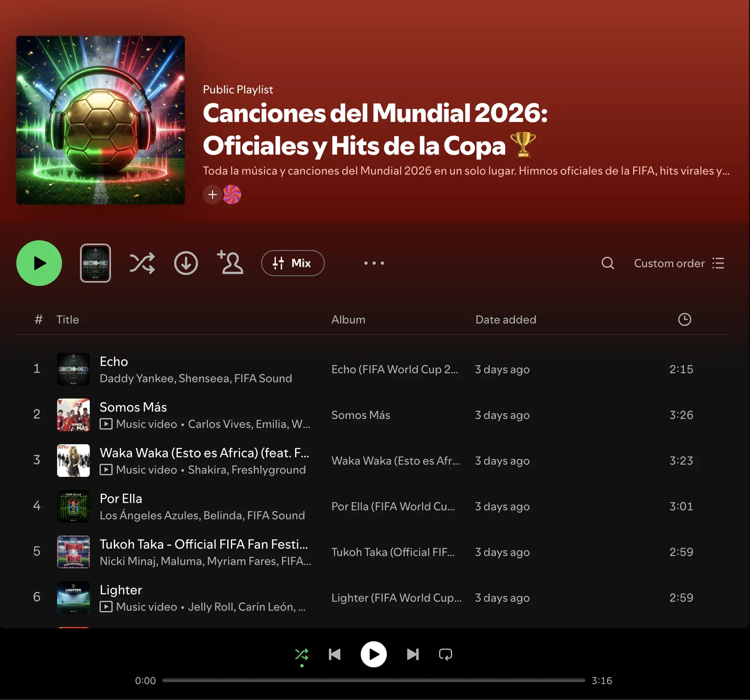Search within the playlist magnifier icon

(608, 263)
